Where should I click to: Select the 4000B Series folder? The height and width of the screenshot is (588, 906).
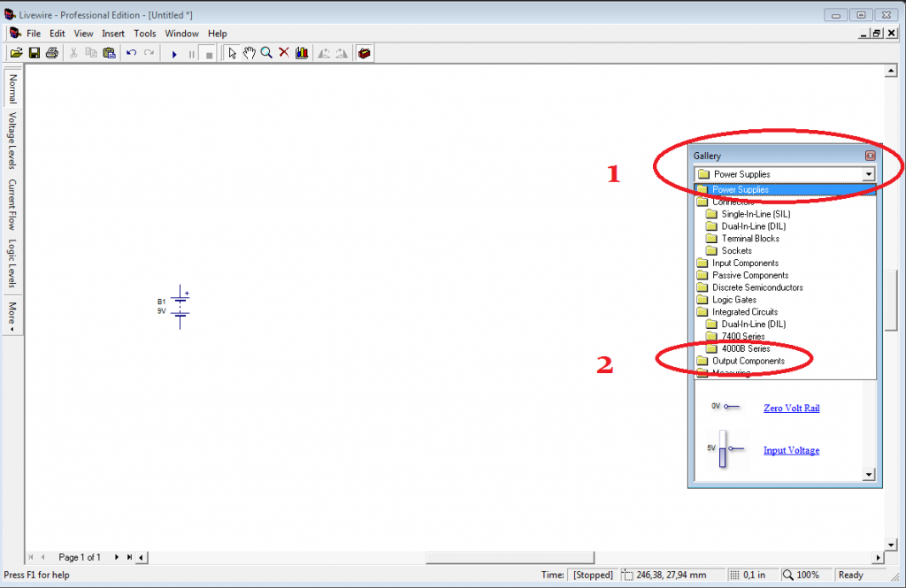(x=745, y=348)
